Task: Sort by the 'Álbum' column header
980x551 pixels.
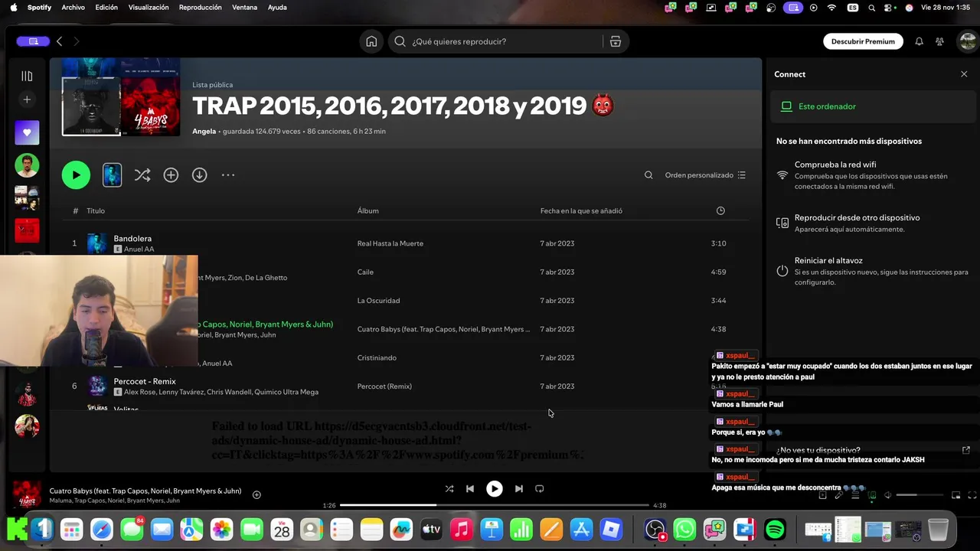Action: 367,210
